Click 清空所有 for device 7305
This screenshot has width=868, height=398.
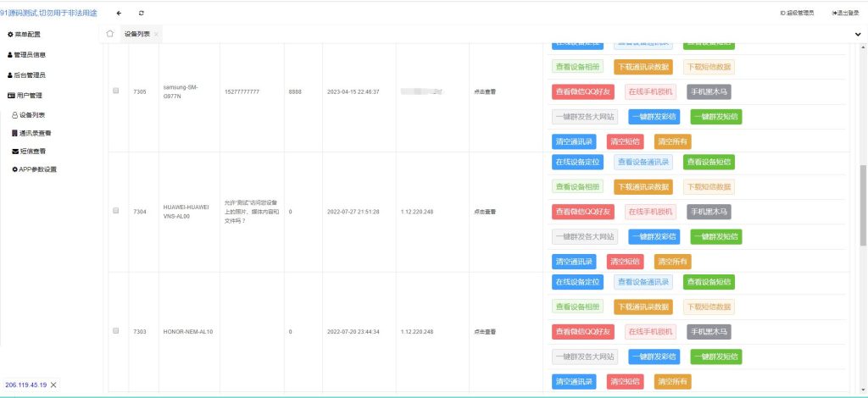(x=672, y=141)
